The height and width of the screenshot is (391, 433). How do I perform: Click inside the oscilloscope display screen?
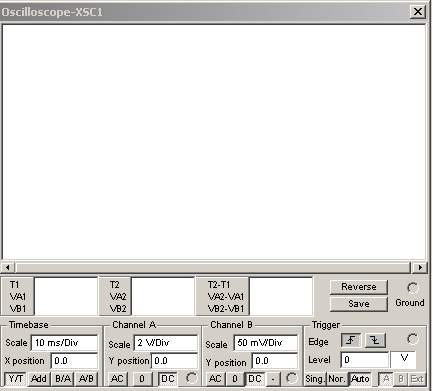pos(214,142)
